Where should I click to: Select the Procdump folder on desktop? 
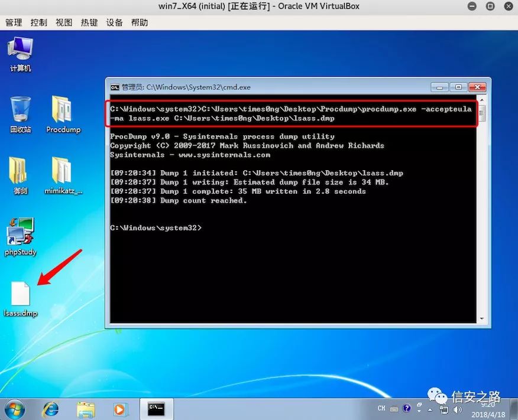tap(63, 115)
